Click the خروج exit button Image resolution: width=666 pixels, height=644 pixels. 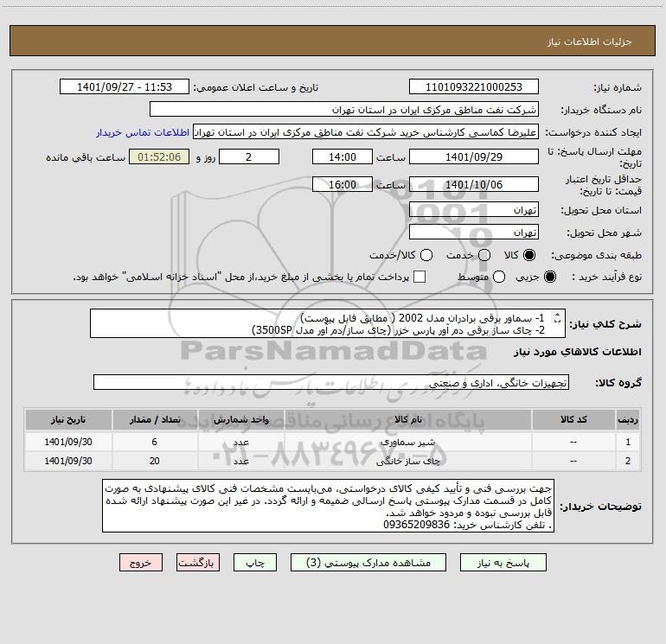click(141, 563)
